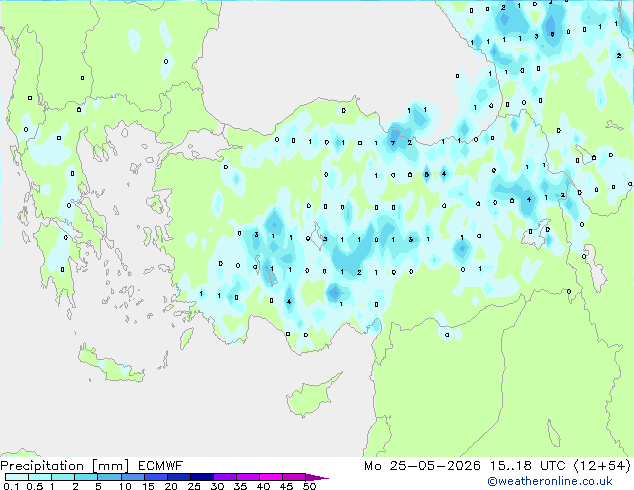Click the "0.5" legend scale label
The width and height of the screenshot is (634, 490).
pos(34,486)
